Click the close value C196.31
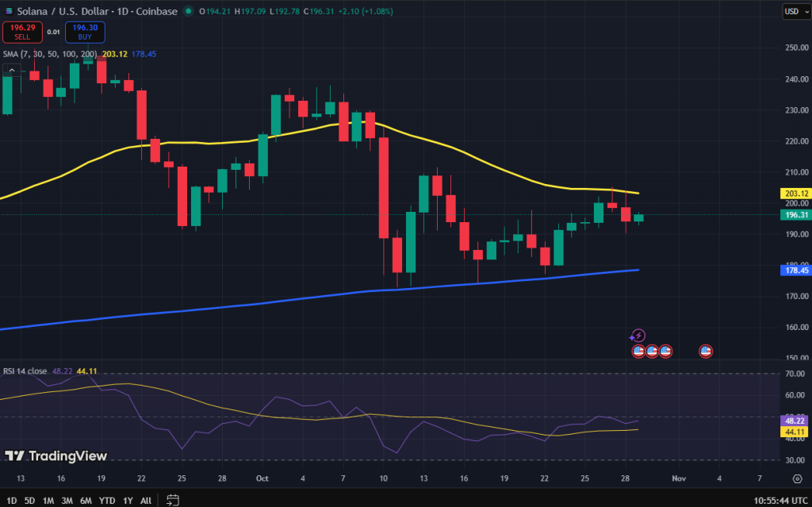This screenshot has height=507, width=812. [x=319, y=11]
